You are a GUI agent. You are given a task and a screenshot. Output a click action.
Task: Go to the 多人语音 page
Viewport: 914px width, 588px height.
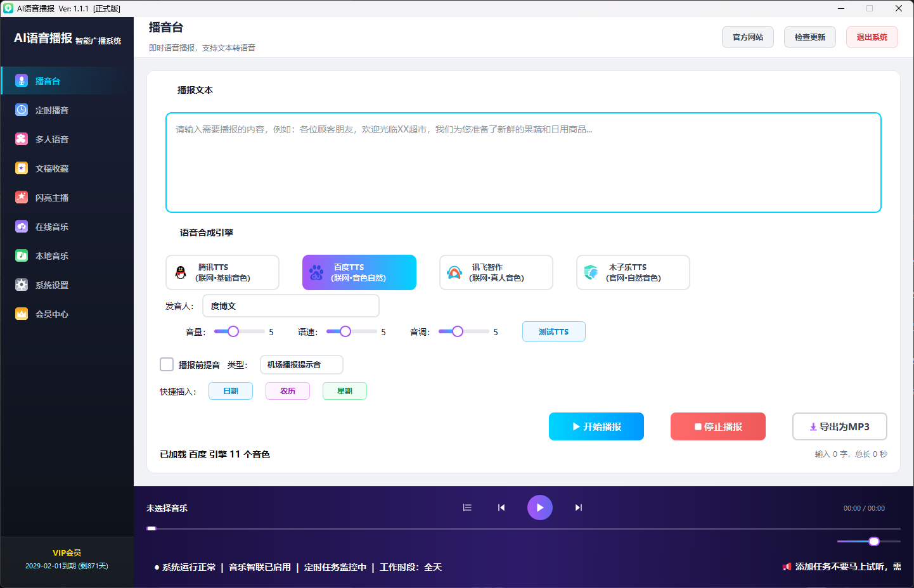point(67,139)
